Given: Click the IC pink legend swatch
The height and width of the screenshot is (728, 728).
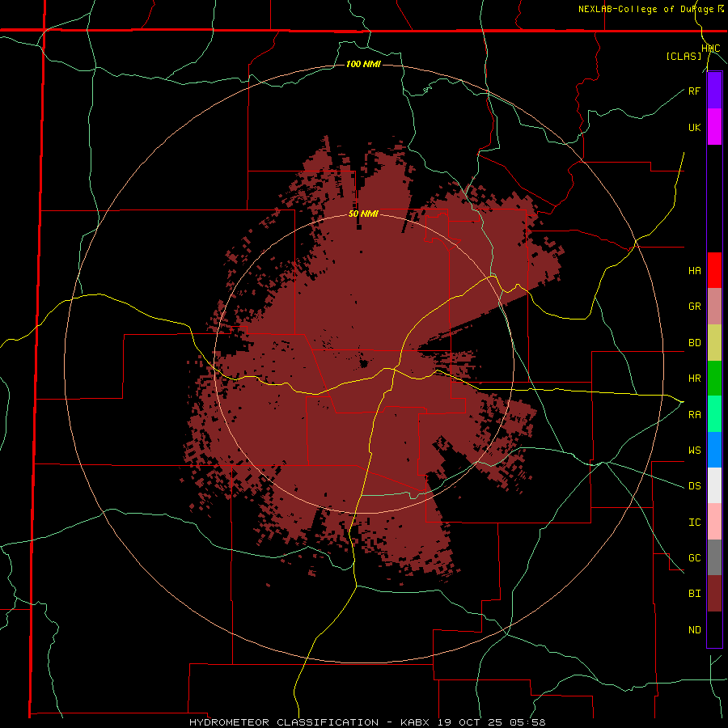Looking at the screenshot, I should tap(714, 522).
